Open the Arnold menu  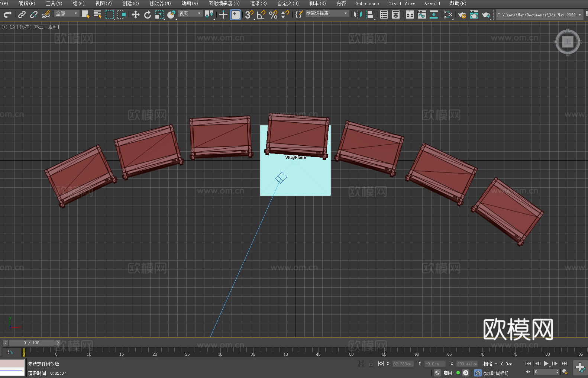pos(432,3)
